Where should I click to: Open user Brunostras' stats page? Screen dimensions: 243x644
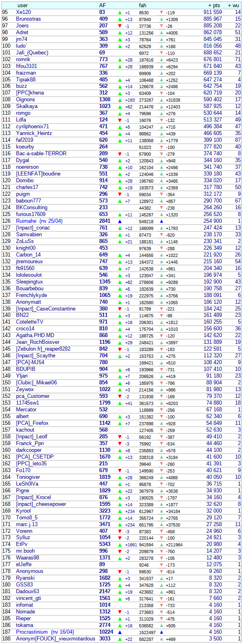coord(28,19)
